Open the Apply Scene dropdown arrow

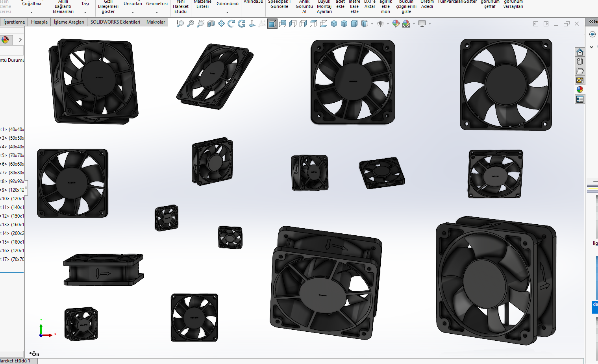[x=414, y=24]
